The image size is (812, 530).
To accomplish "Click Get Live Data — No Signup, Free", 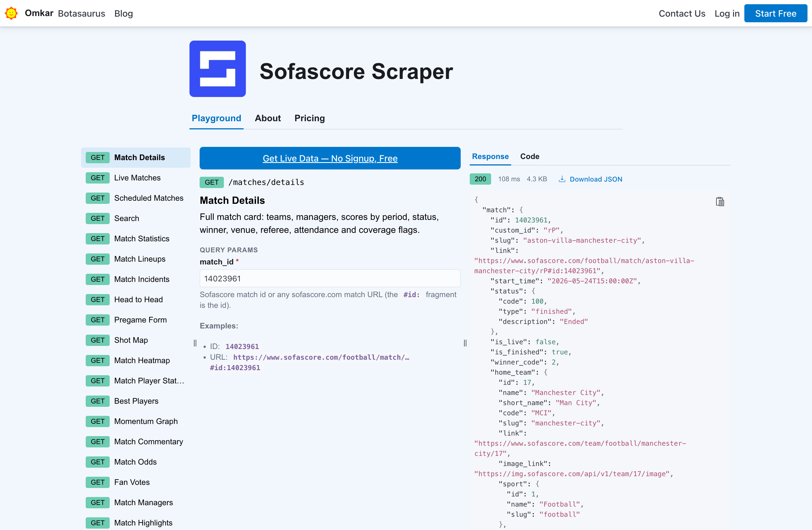I will pyautogui.click(x=330, y=158).
